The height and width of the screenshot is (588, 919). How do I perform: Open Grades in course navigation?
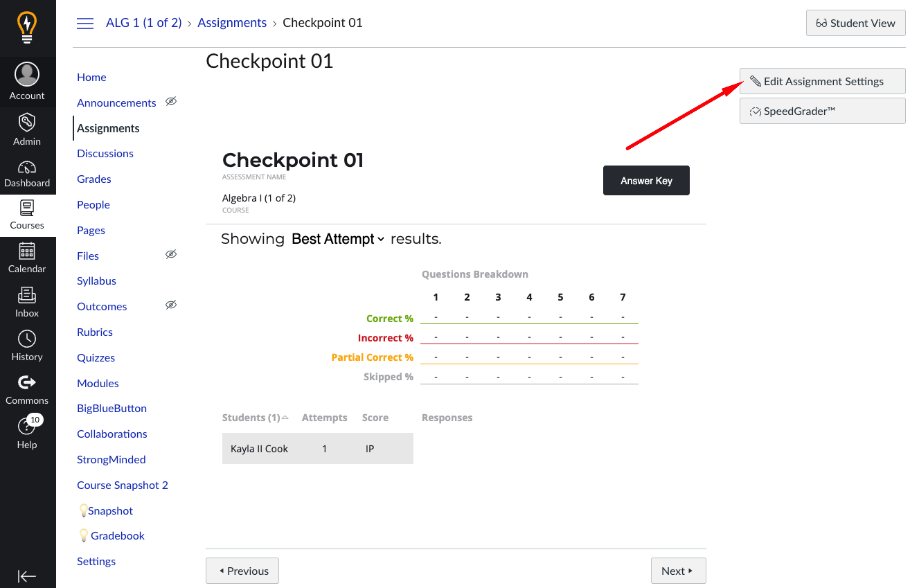(x=94, y=179)
